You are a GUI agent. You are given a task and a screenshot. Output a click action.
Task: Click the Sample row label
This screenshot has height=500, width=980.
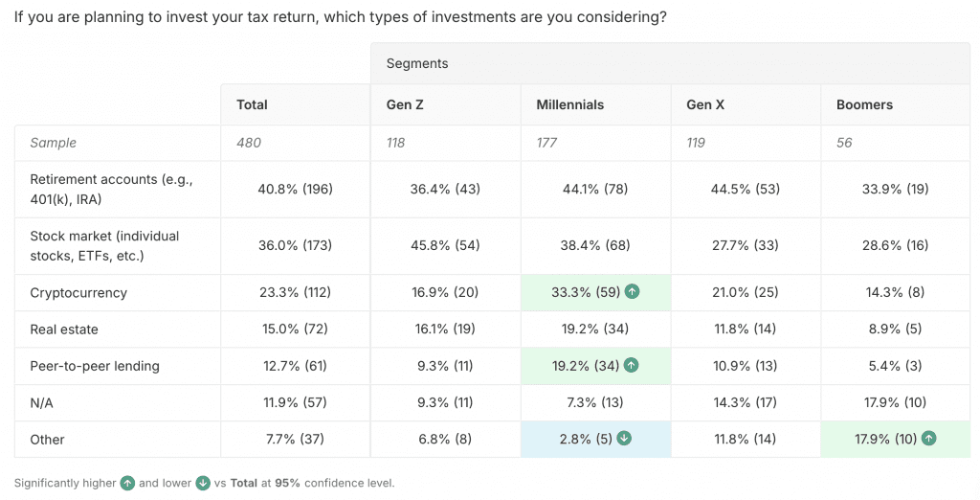[x=53, y=143]
